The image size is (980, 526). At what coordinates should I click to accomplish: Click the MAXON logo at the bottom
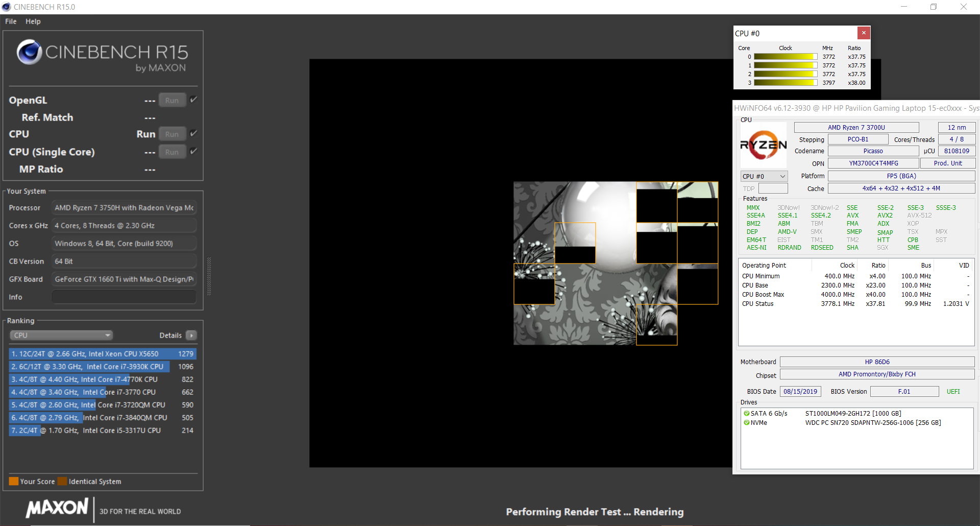tap(57, 508)
